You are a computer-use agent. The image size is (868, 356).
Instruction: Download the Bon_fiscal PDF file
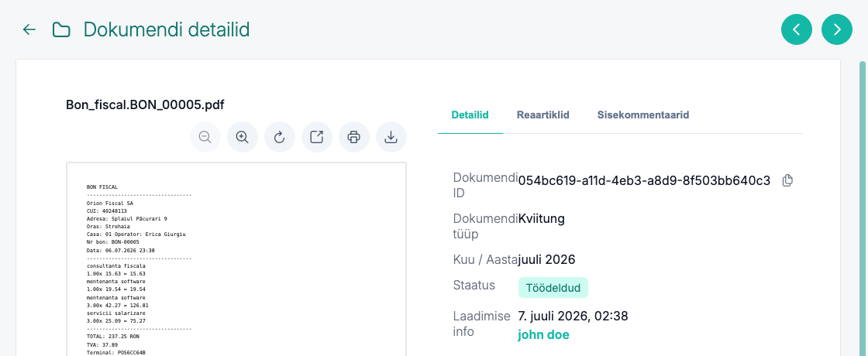[x=391, y=136]
